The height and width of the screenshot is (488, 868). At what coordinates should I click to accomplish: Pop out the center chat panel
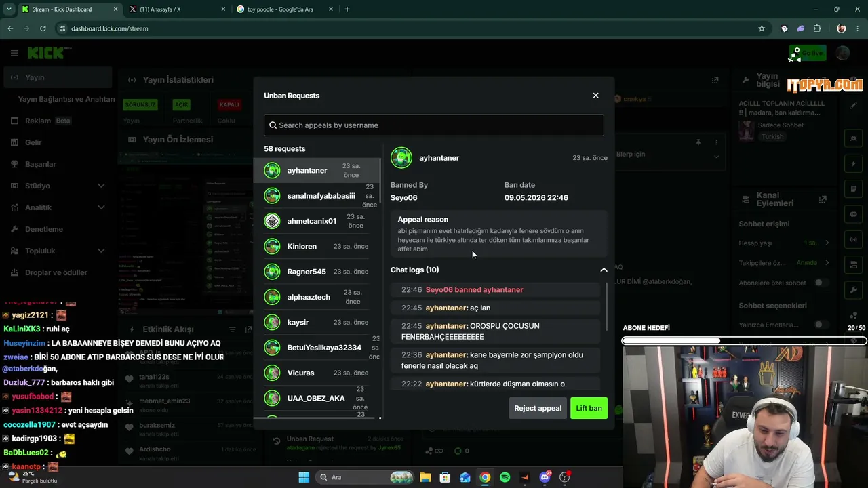point(715,80)
